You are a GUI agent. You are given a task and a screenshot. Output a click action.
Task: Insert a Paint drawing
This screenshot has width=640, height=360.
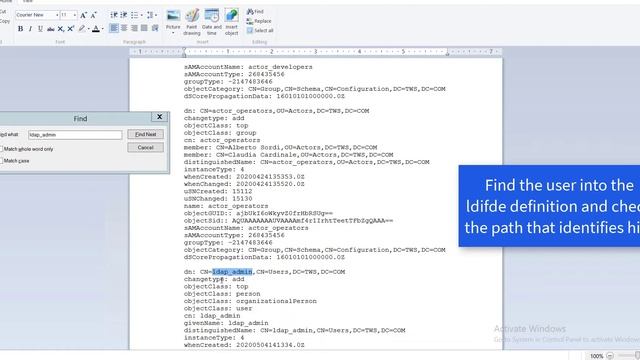coord(192,22)
